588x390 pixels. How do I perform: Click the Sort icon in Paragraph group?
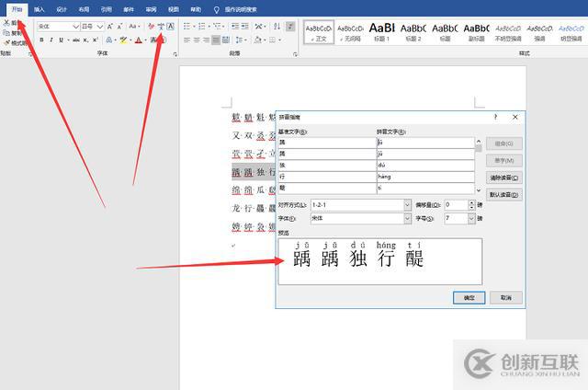[x=277, y=27]
